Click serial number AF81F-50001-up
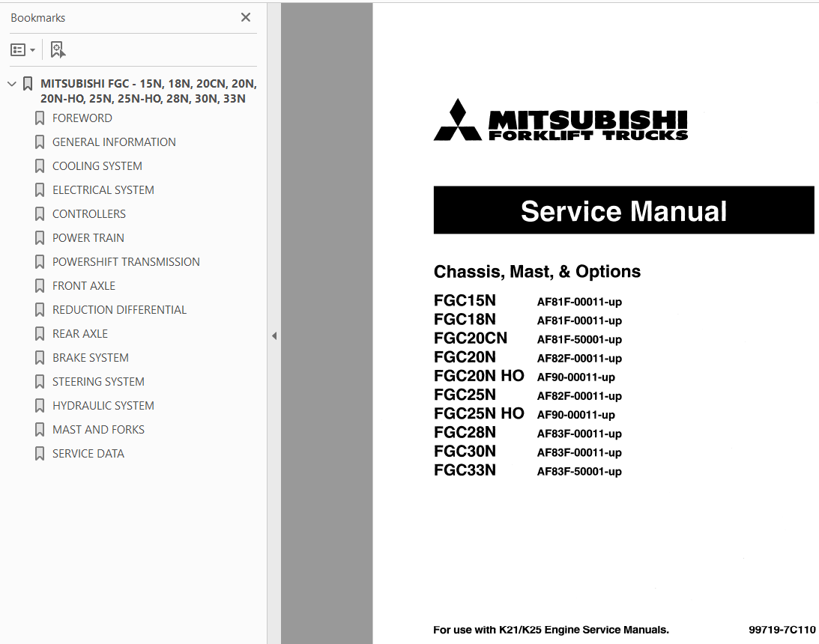Viewport: 819px width, 644px height. click(x=579, y=340)
